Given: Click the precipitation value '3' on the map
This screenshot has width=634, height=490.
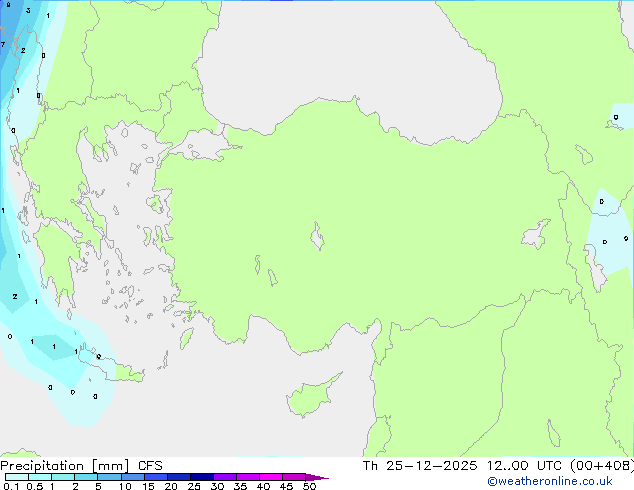Looking at the screenshot, I should point(28,11).
